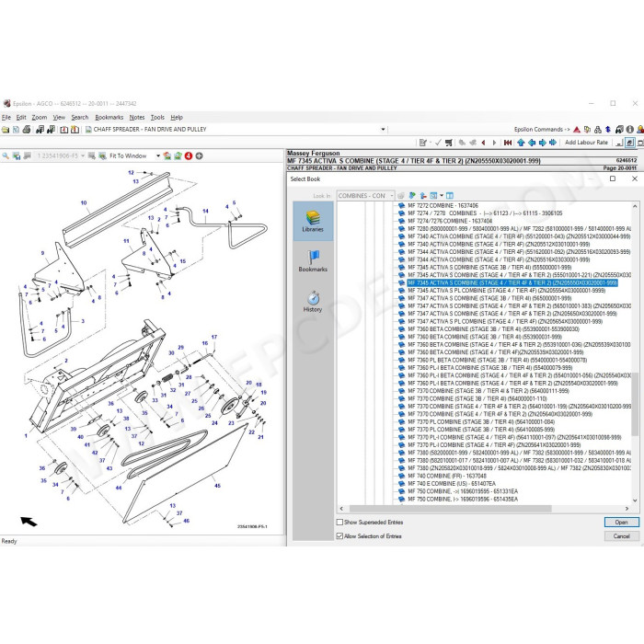644x644 pixels.
Task: Select Bookmarks flag in Select Book sidebar
Action: tap(313, 261)
